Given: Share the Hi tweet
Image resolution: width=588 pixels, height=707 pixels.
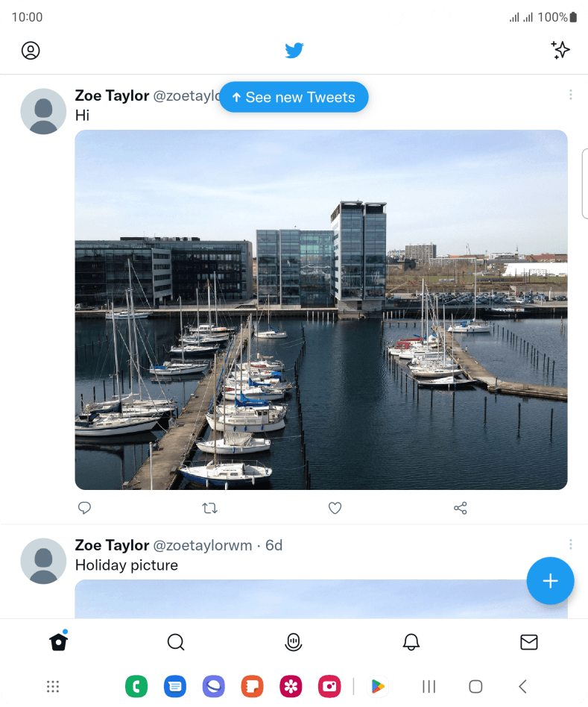Looking at the screenshot, I should pyautogui.click(x=460, y=508).
